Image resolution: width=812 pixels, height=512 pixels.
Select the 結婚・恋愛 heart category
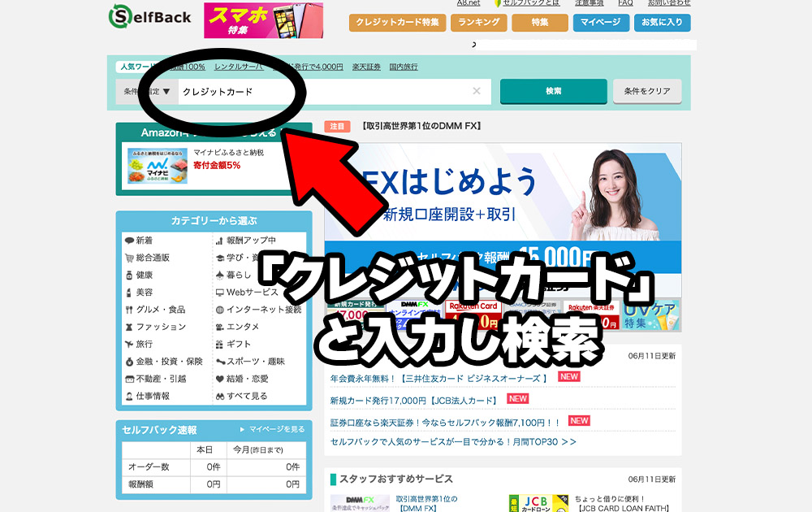pos(219,379)
